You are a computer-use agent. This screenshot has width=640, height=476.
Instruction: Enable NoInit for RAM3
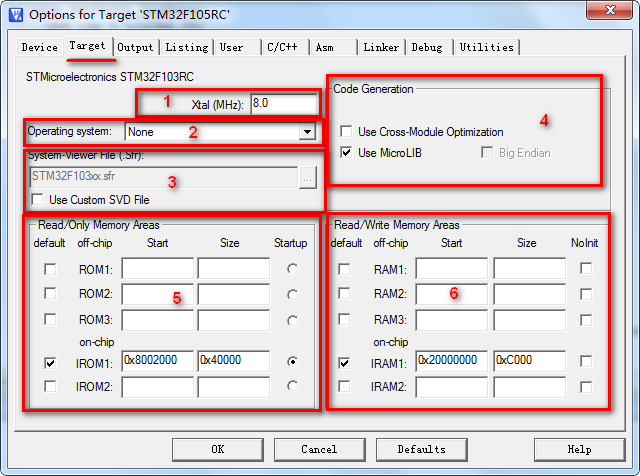point(586,320)
